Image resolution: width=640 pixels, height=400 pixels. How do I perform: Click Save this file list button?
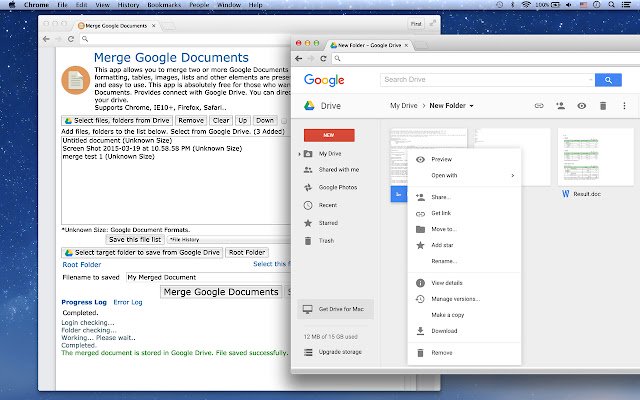point(135,240)
